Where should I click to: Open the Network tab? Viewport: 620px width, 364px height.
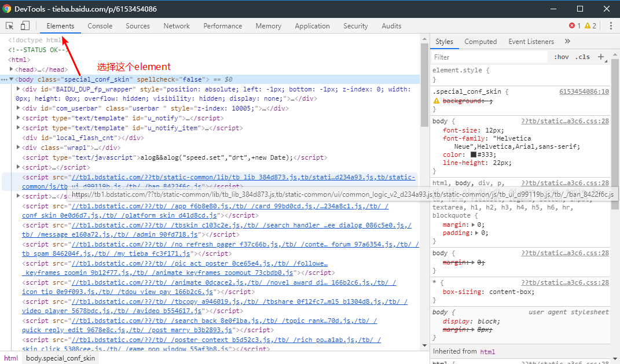(177, 25)
